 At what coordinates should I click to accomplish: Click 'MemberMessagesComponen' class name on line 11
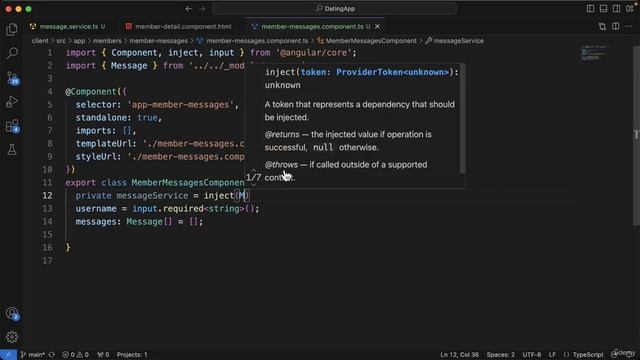188,182
